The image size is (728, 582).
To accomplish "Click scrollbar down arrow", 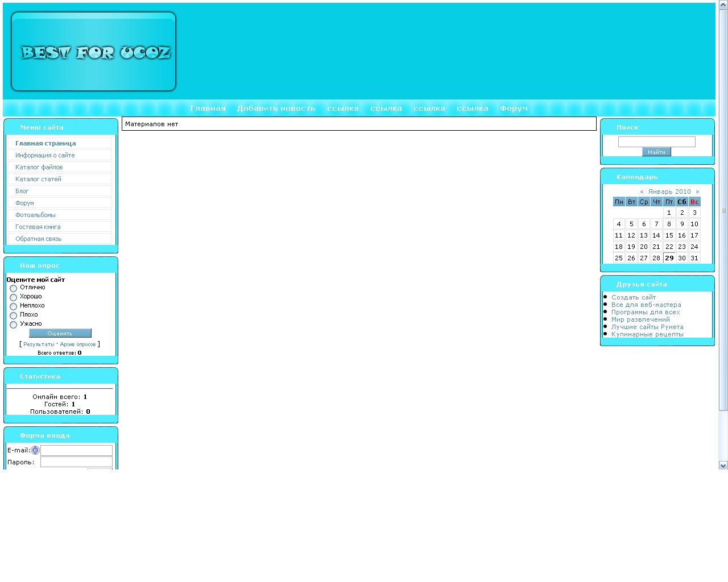I will [x=723, y=465].
